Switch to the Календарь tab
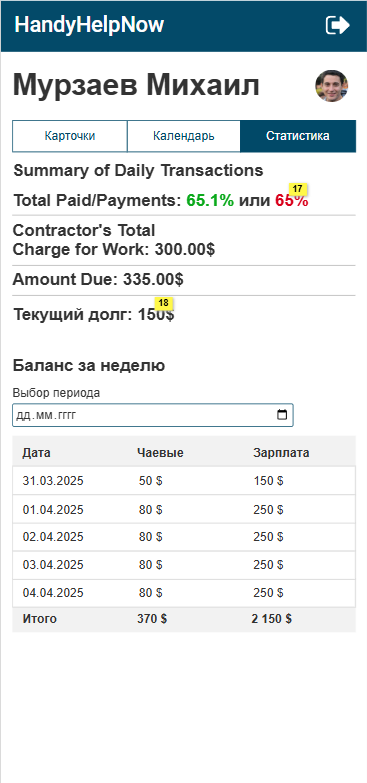The image size is (367, 783). [x=184, y=136]
